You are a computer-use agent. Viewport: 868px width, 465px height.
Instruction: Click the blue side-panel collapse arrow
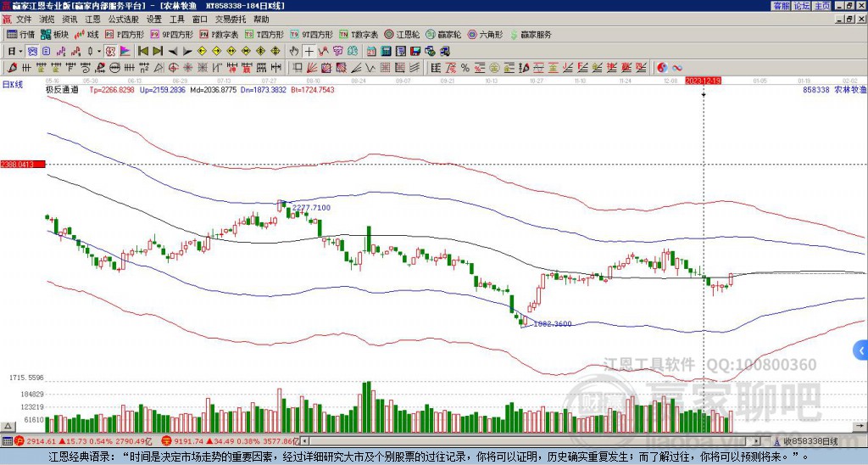coord(861,350)
